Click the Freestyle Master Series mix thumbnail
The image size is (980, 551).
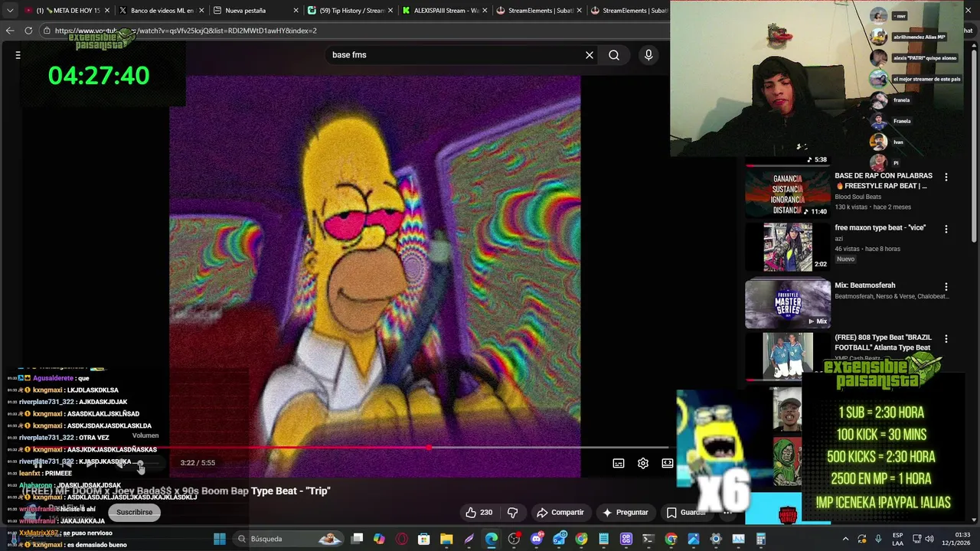click(x=788, y=304)
